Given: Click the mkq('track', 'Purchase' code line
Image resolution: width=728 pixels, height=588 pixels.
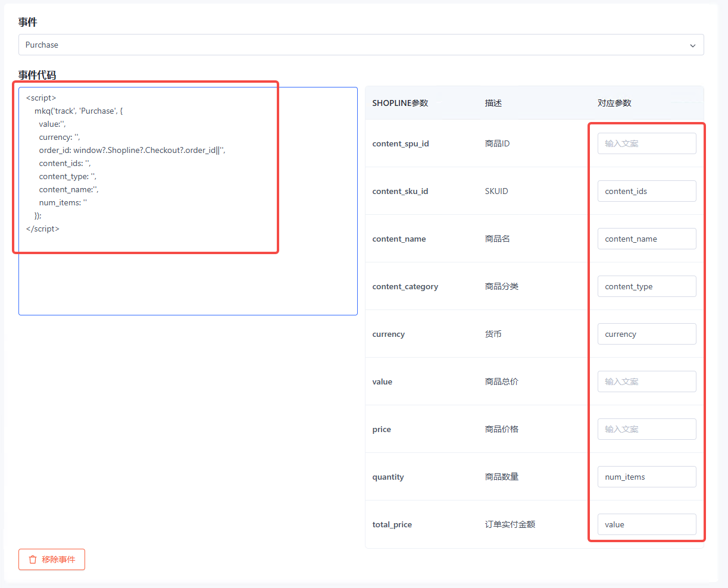Looking at the screenshot, I should tap(79, 111).
